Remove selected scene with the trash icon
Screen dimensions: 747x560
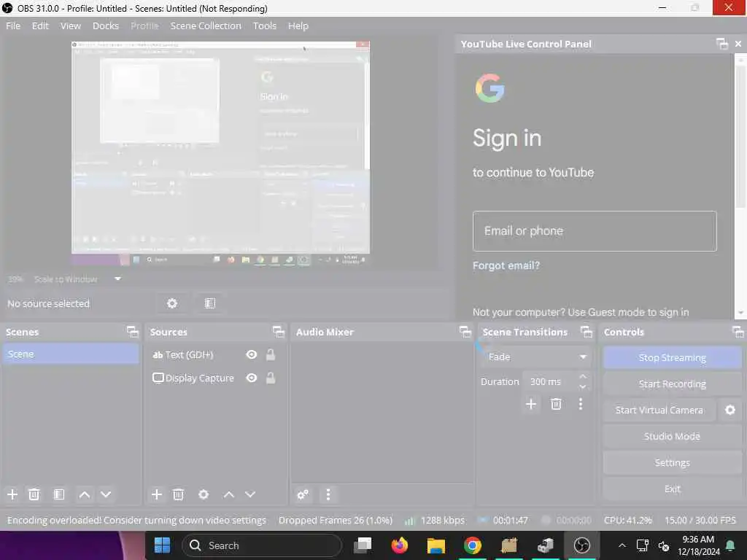34,494
